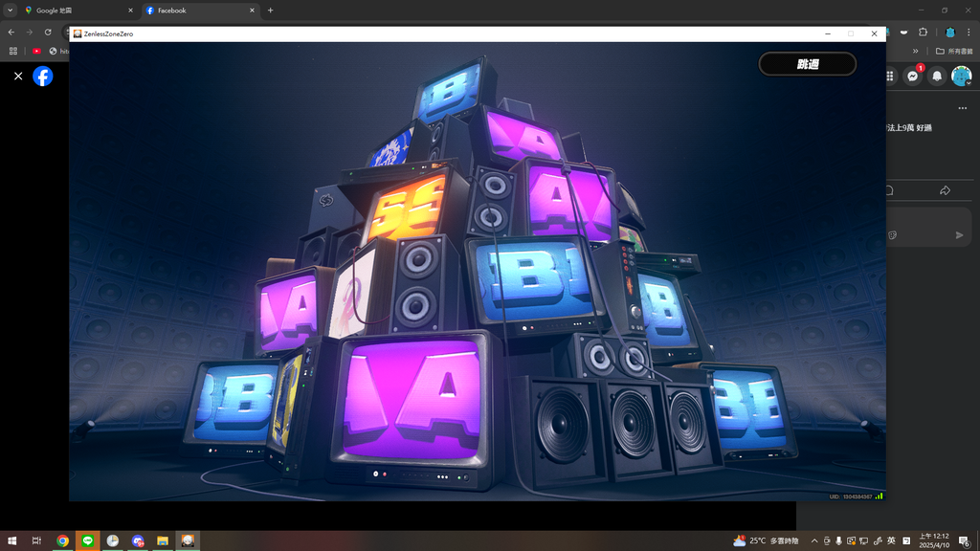This screenshot has height=551, width=980.
Task: Switch to the Google 地圖 browser tab
Action: pyautogui.click(x=78, y=11)
